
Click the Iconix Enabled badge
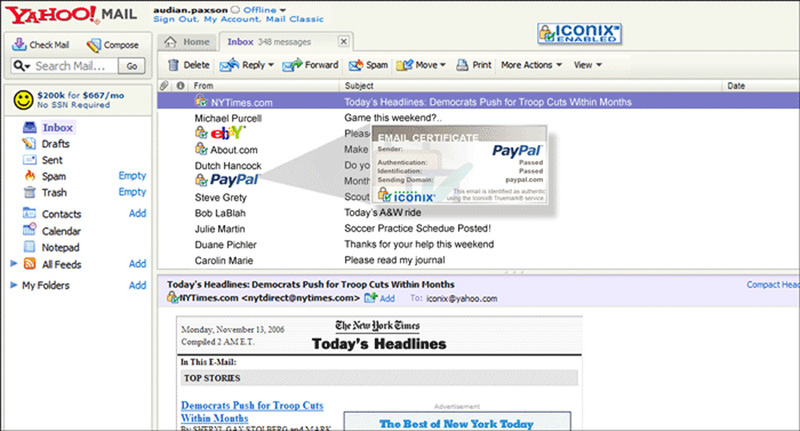click(x=580, y=34)
